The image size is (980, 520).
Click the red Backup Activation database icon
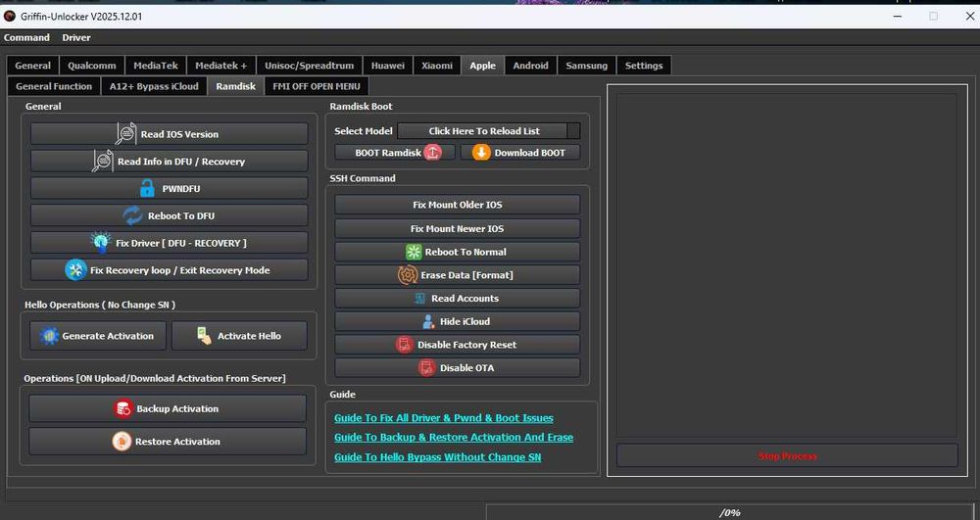(123, 409)
